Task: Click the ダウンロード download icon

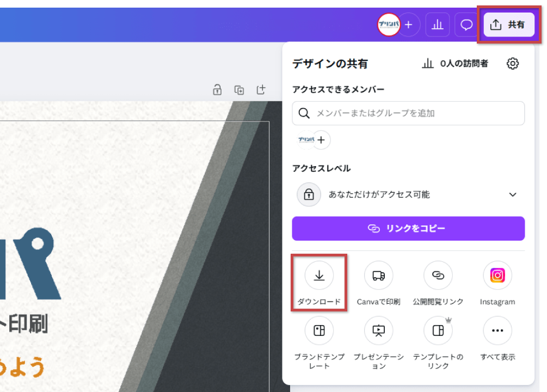Action: 319,276
